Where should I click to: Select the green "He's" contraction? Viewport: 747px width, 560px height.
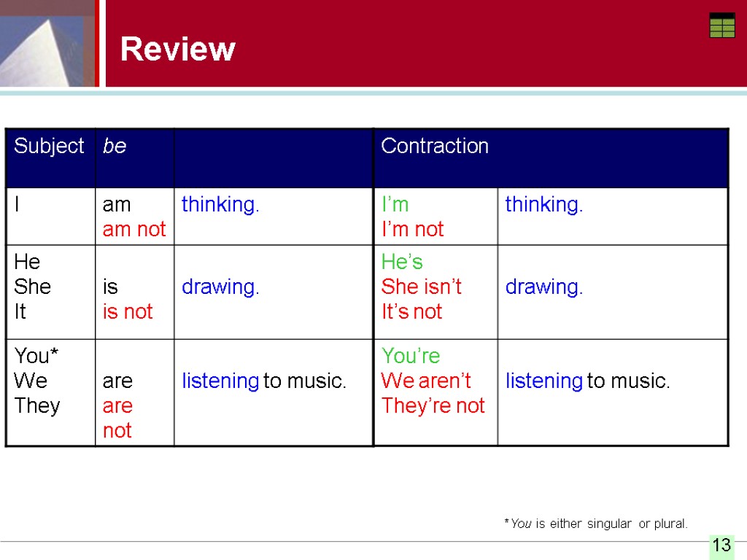point(402,262)
